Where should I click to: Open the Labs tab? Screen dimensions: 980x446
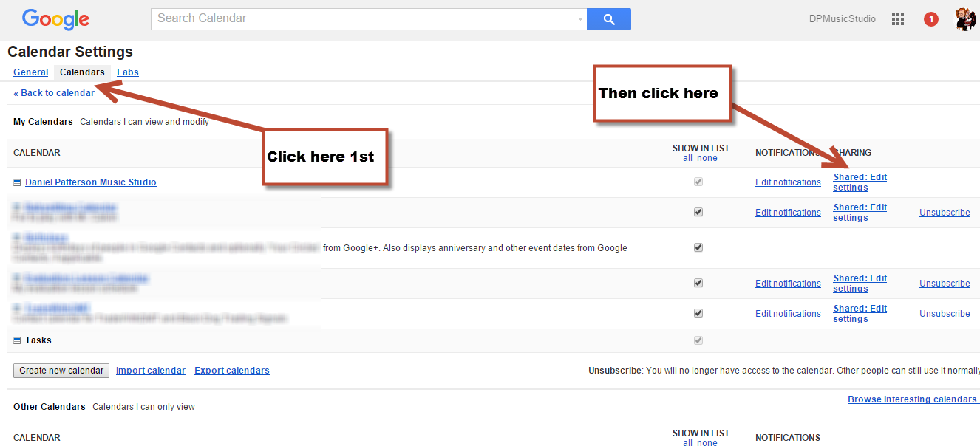click(x=128, y=72)
